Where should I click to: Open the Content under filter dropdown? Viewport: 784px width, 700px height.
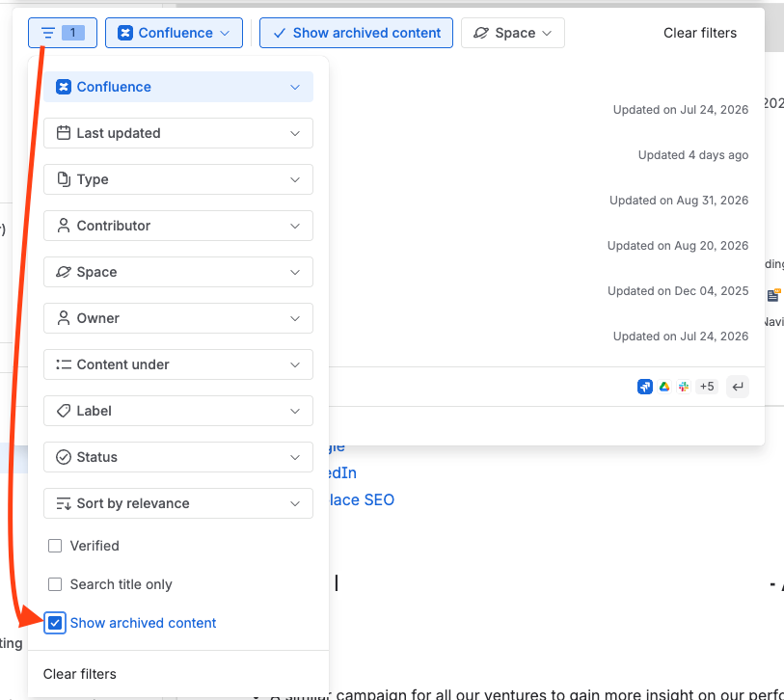coord(178,364)
